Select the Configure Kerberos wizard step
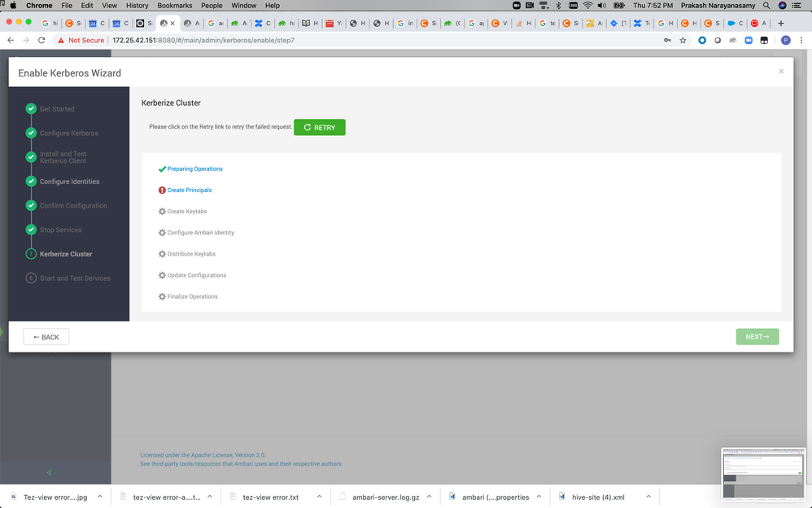 tap(69, 134)
